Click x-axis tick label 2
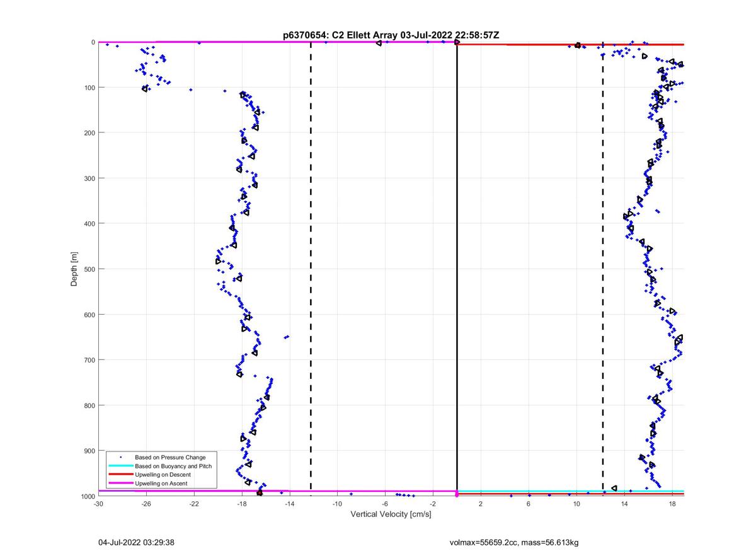This screenshot has width=756, height=558. pyautogui.click(x=481, y=504)
